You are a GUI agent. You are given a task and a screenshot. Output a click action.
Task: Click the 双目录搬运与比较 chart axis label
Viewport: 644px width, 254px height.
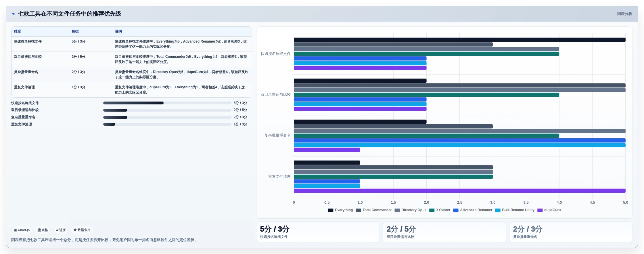pyautogui.click(x=276, y=95)
